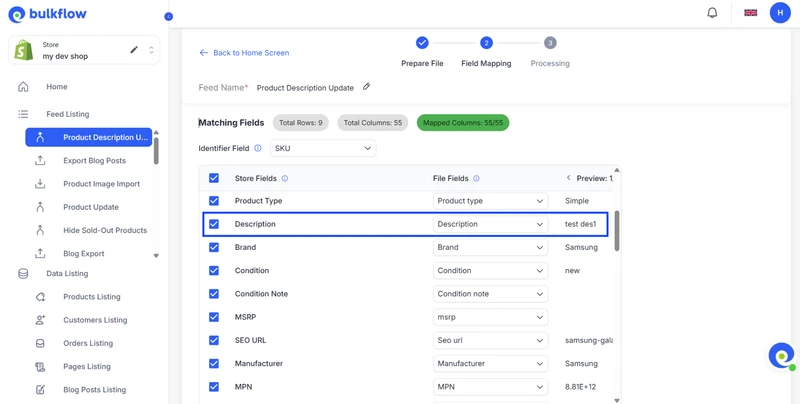The width and height of the screenshot is (800, 404).
Task: Open the Manufacturer file field dropdown
Action: (490, 364)
